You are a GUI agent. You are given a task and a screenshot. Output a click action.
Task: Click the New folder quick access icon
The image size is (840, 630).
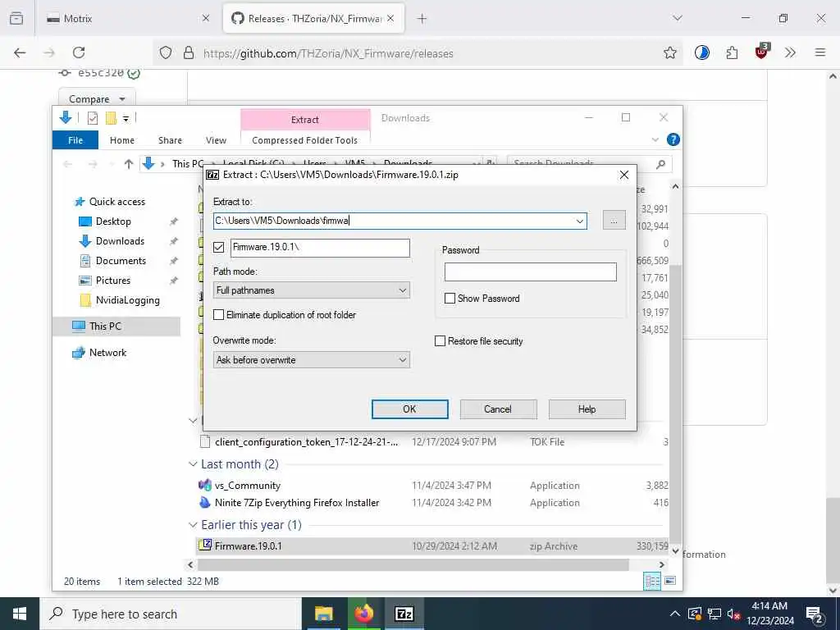point(111,118)
